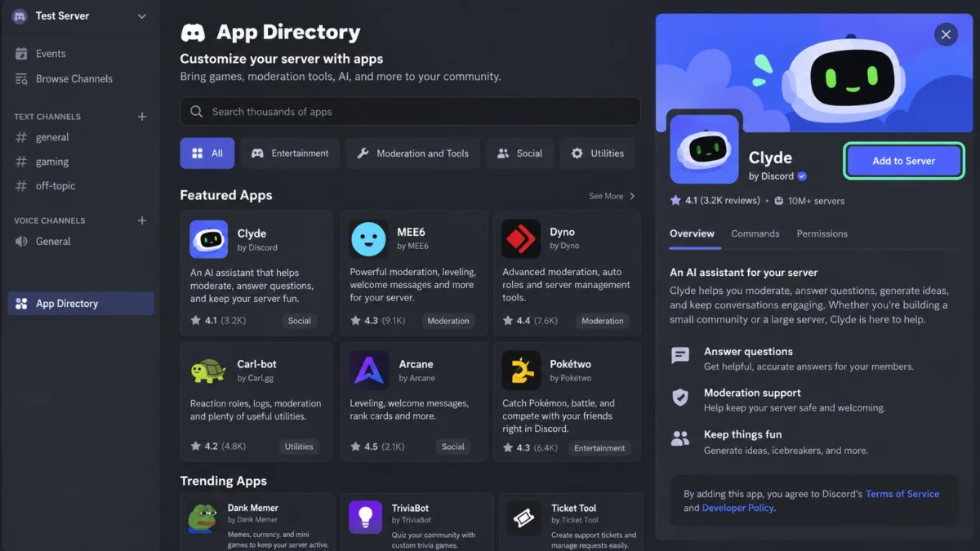Click the Keep things fun people icon
Image resolution: width=980 pixels, height=551 pixels.
coord(680,439)
